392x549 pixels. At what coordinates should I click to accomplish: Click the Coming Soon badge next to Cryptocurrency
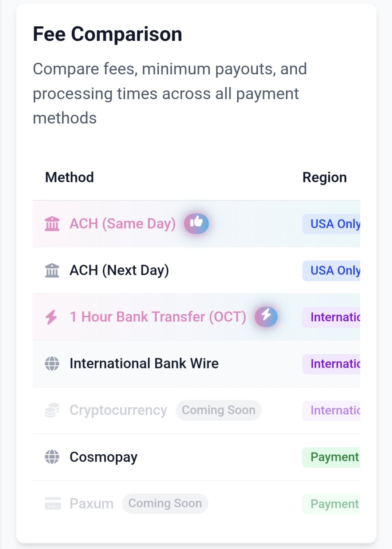[218, 410]
